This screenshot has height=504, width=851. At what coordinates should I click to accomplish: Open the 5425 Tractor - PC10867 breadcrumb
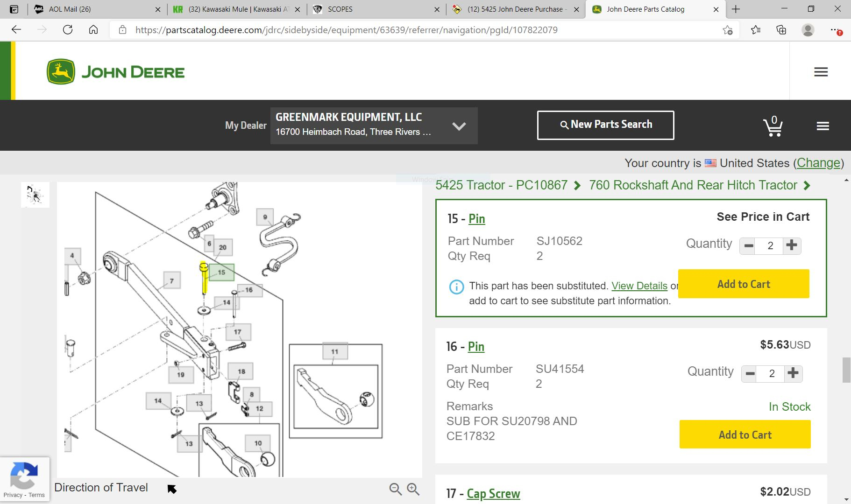[x=501, y=185]
